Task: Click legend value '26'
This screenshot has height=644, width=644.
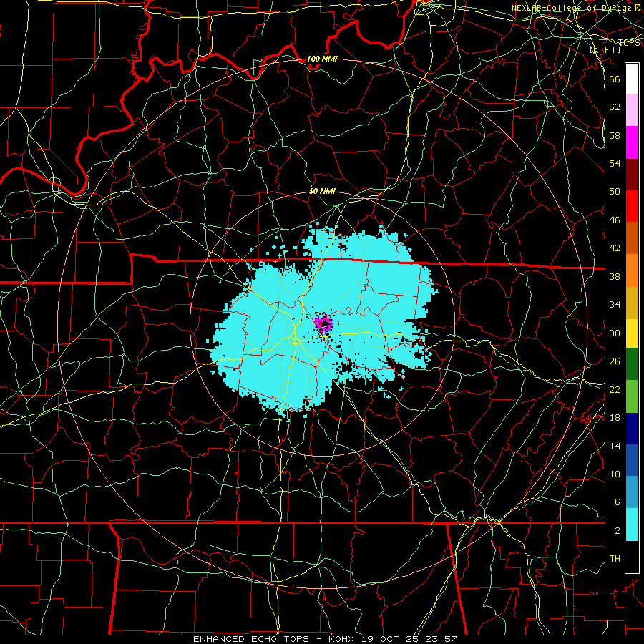Action: tap(615, 361)
